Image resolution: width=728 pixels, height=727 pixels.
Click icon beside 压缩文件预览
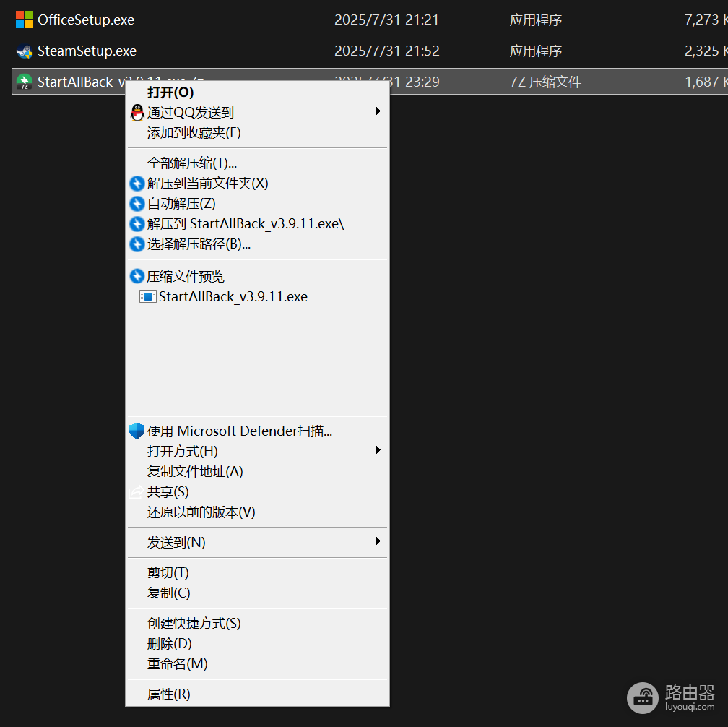click(137, 276)
